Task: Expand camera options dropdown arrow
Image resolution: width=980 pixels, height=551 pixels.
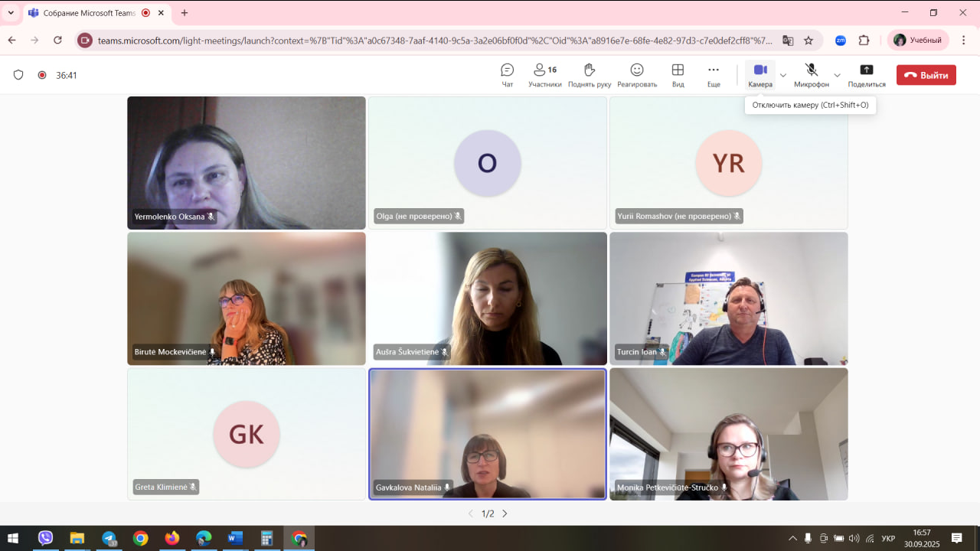Action: pos(782,75)
